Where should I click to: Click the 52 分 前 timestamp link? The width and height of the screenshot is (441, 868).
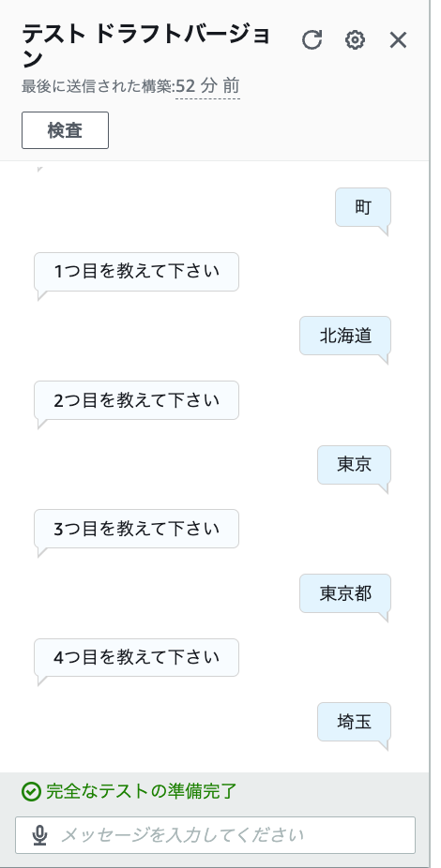207,86
